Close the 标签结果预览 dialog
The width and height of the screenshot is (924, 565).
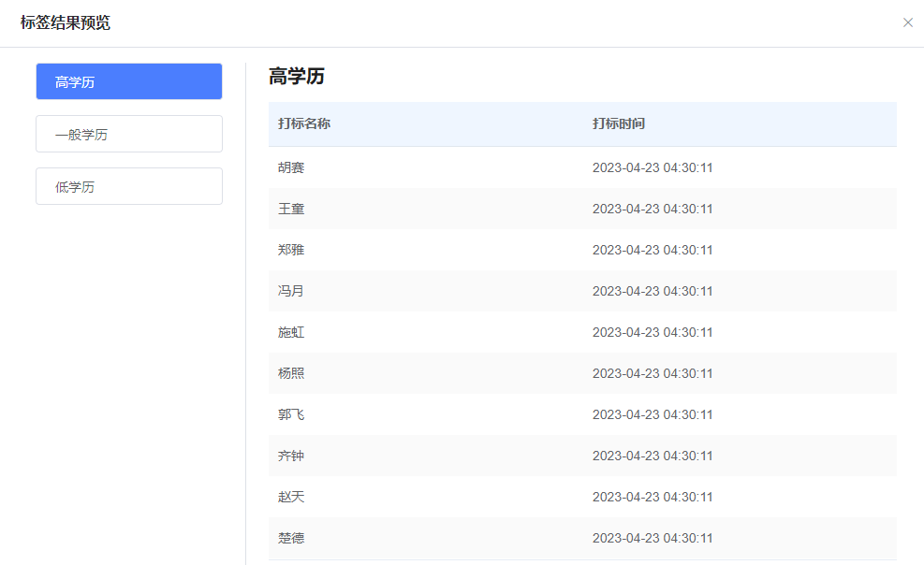coord(907,22)
